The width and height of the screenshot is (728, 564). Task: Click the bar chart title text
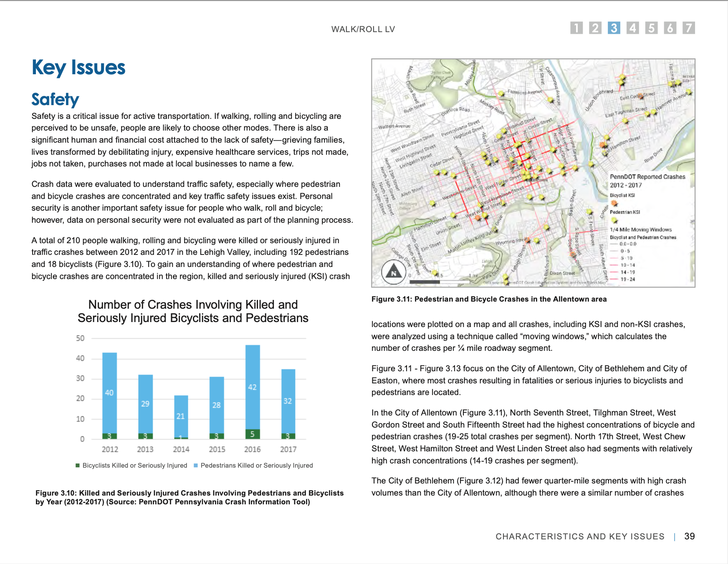click(193, 311)
